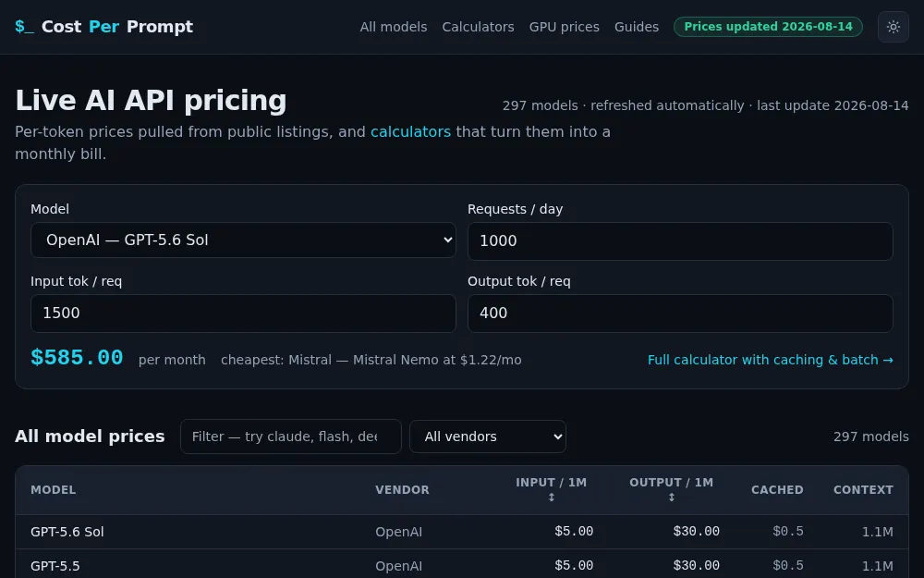Open the All models nav item
The width and height of the screenshot is (924, 578).
pyautogui.click(x=394, y=27)
